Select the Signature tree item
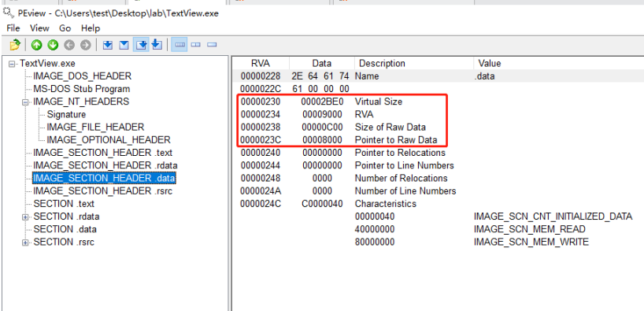 click(x=66, y=114)
